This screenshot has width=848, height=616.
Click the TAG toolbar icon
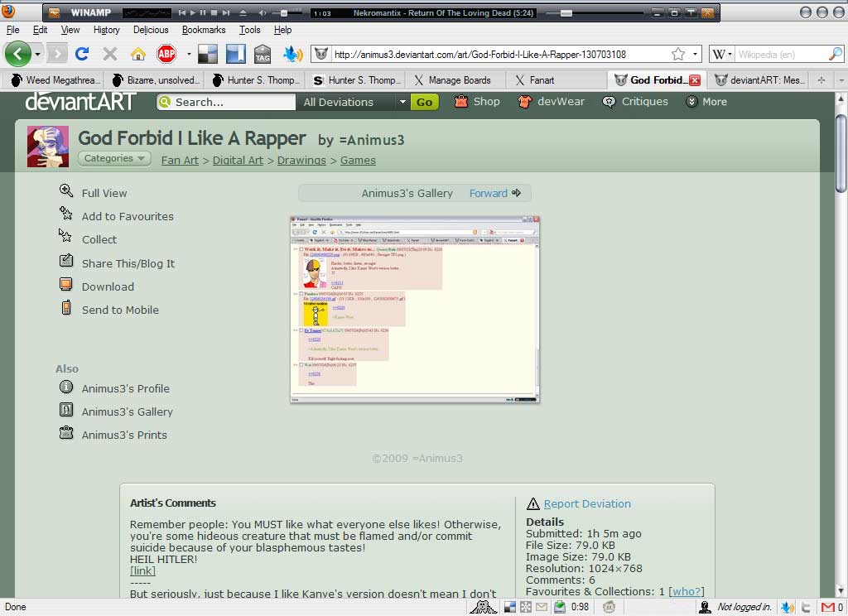coord(263,55)
